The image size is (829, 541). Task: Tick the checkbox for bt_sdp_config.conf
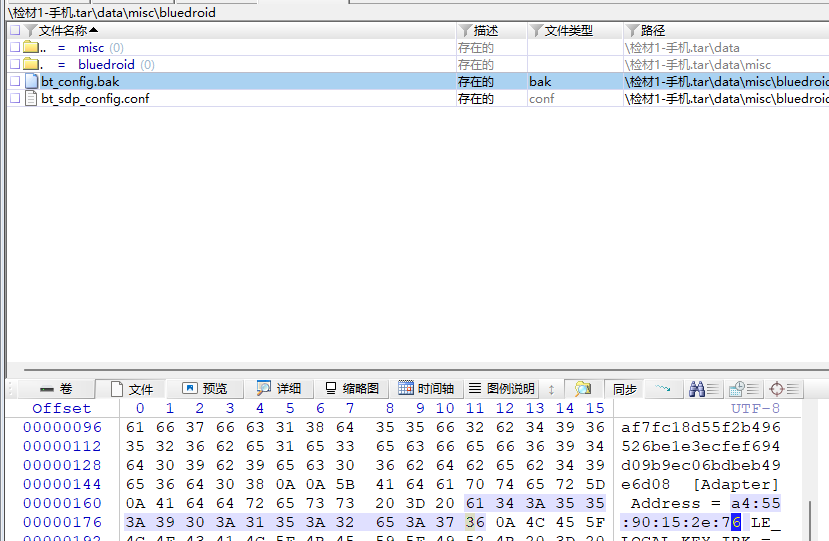tap(15, 99)
